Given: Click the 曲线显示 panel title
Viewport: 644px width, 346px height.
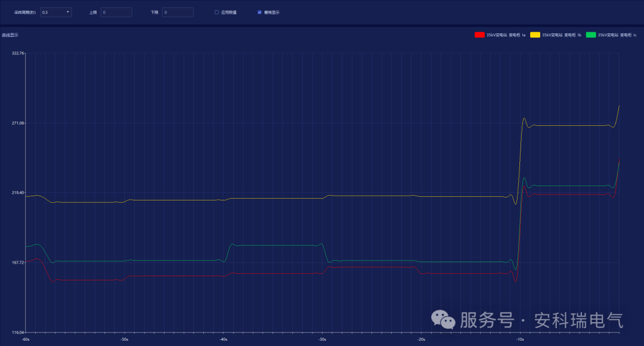Looking at the screenshot, I should pyautogui.click(x=10, y=35).
